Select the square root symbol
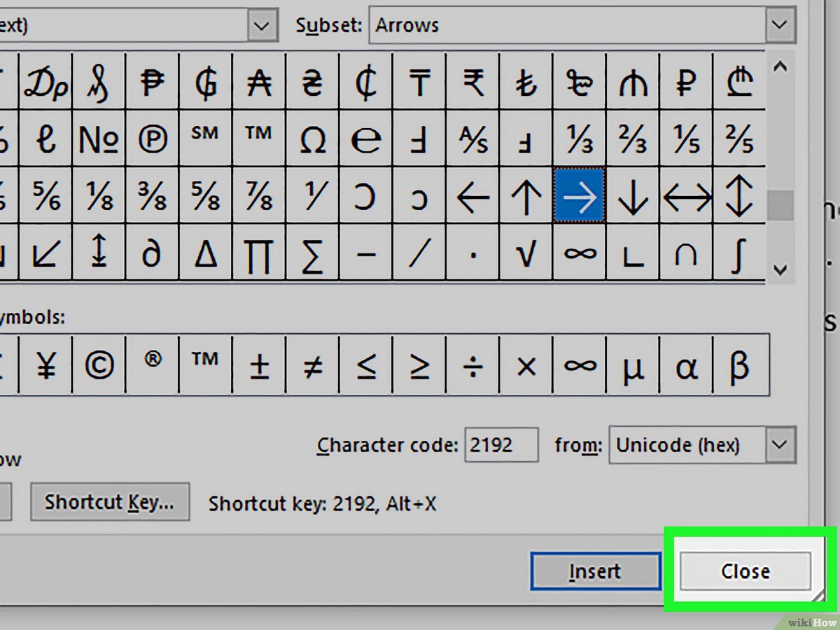 526,253
